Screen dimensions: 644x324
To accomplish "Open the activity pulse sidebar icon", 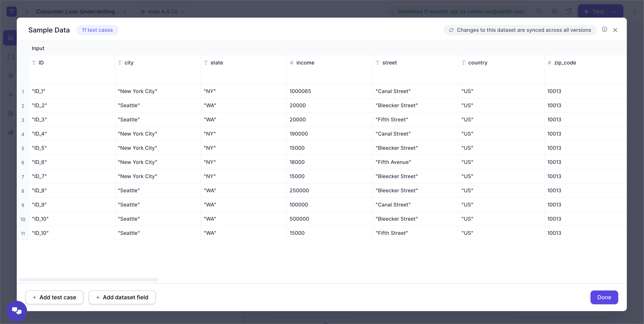I will tap(11, 95).
